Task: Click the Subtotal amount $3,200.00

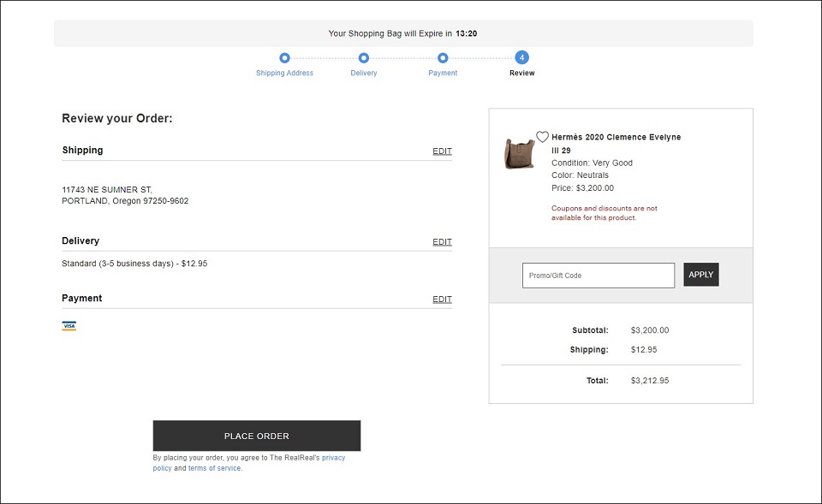Action: click(x=650, y=330)
